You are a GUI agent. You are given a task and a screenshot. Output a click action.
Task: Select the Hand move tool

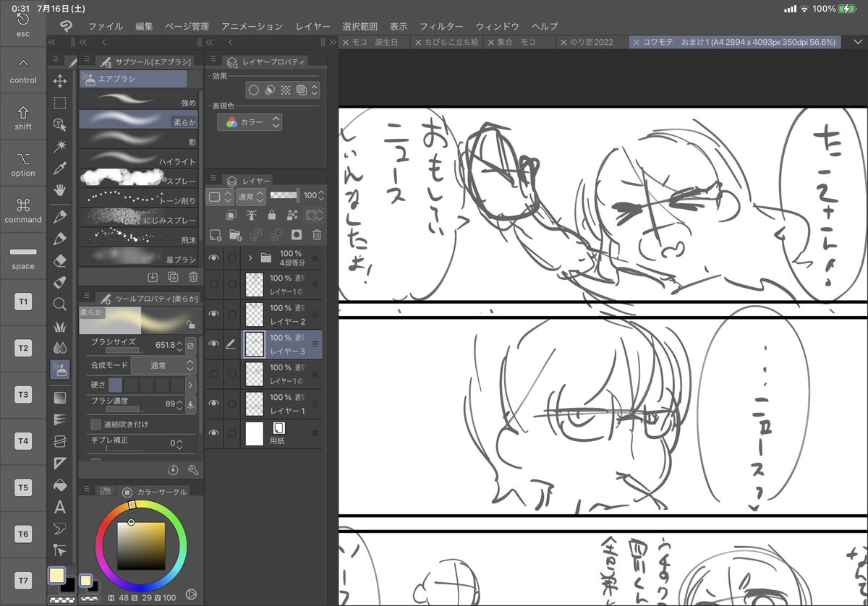[x=60, y=190]
